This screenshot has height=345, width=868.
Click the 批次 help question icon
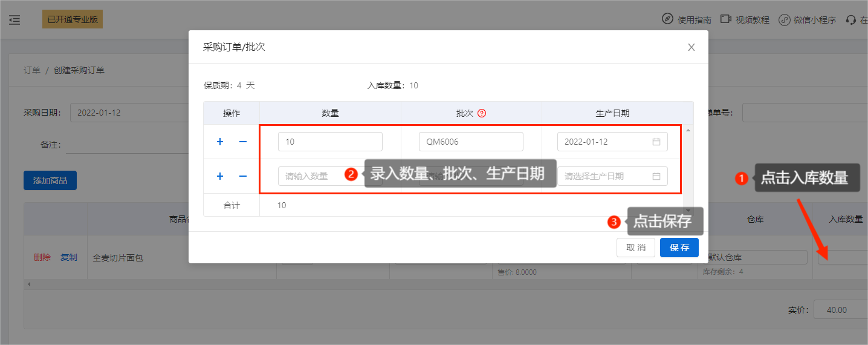482,113
